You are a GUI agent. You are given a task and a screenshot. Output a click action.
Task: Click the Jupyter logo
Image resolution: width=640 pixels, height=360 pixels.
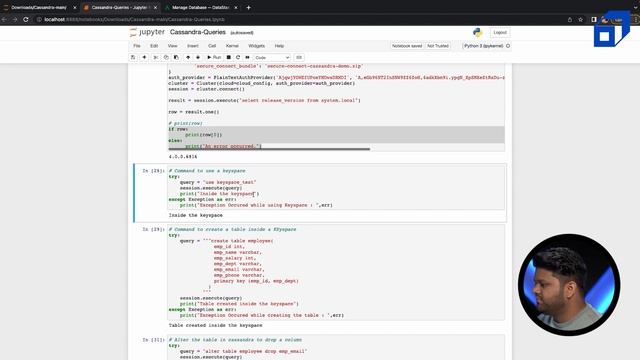tap(147, 32)
